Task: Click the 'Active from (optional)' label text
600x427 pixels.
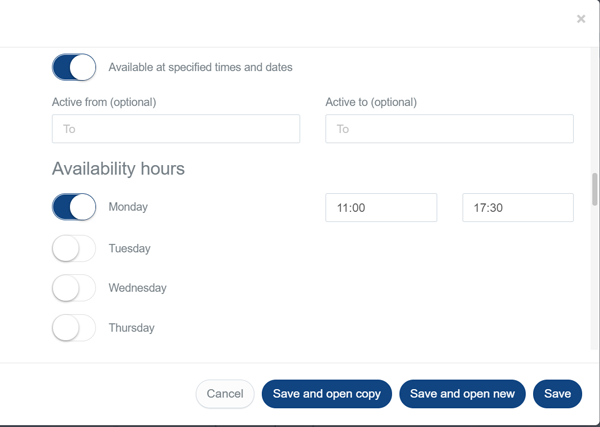Action: (x=104, y=102)
